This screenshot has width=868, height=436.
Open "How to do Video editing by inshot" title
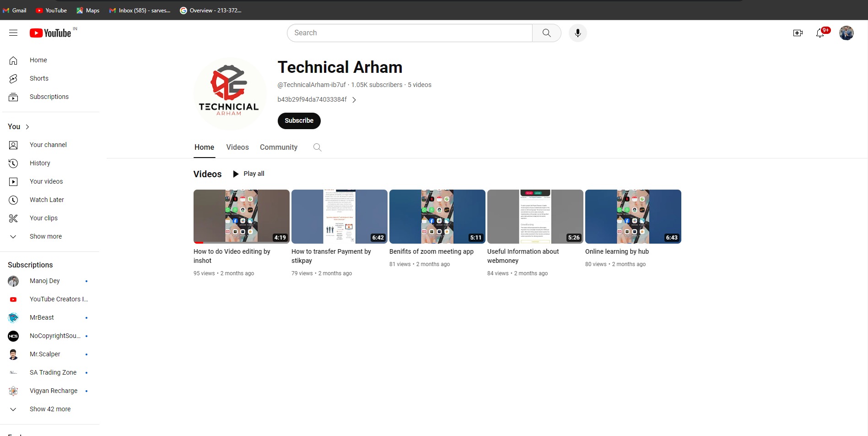point(232,256)
